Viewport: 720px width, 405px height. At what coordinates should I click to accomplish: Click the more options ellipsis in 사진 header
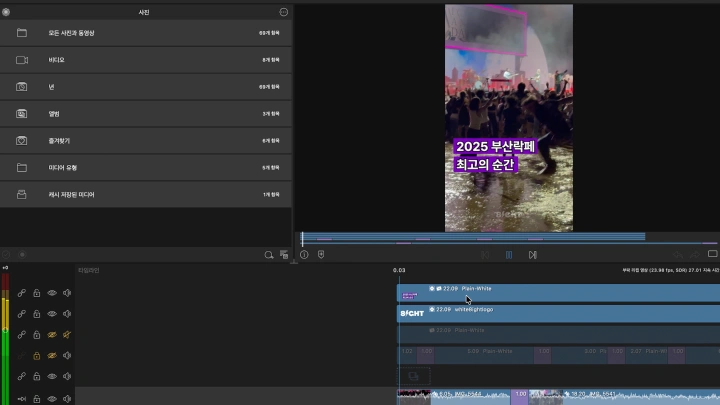283,12
